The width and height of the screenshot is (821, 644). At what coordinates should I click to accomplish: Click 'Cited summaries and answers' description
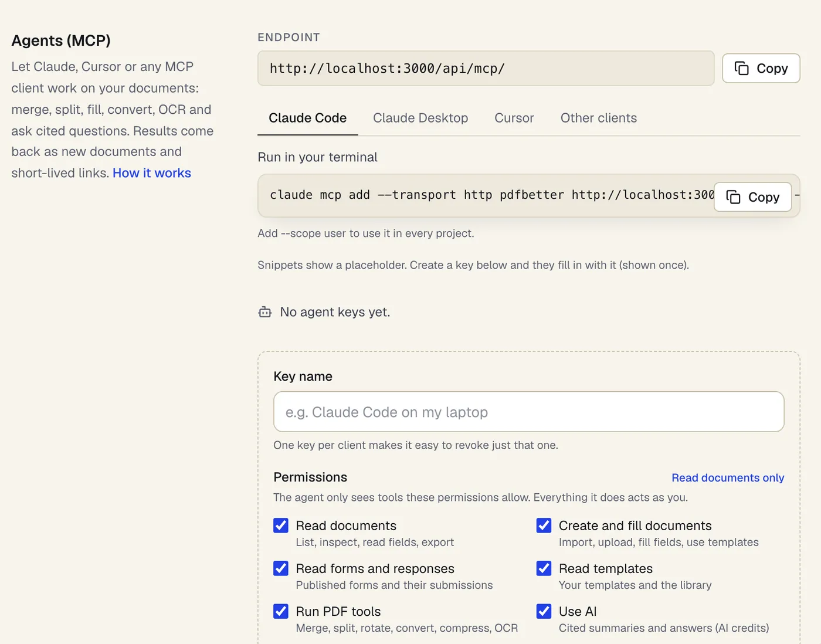click(664, 628)
